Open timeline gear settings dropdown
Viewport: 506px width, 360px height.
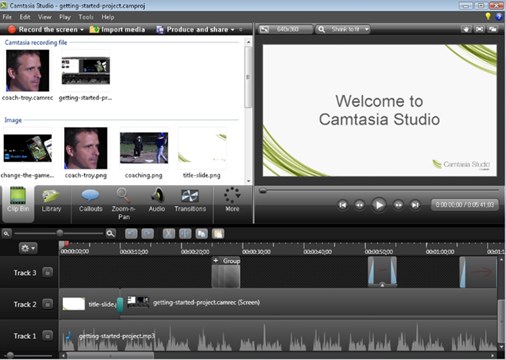tap(28, 248)
